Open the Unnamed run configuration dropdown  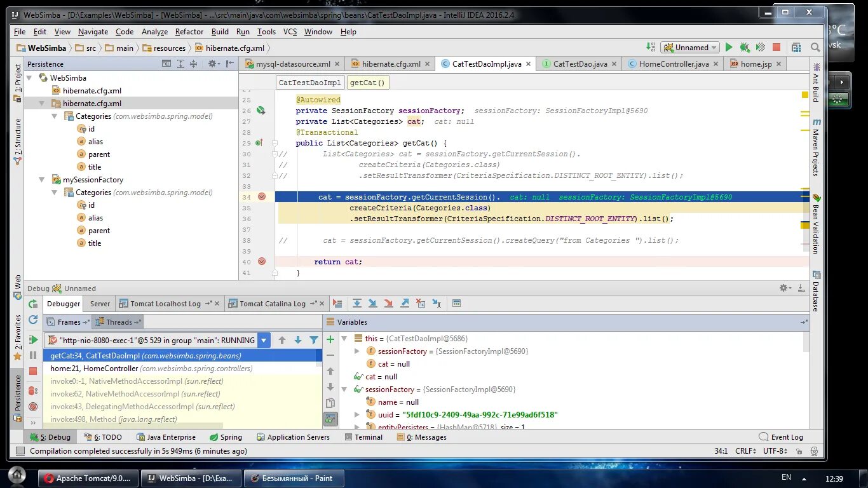coord(689,47)
